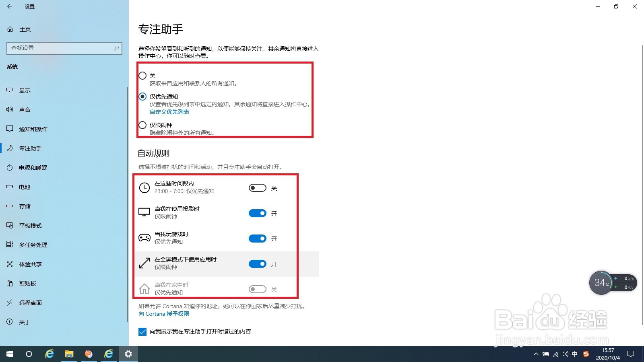Disable the 当我玩游戏时 toggle
644x362 pixels.
click(x=257, y=239)
